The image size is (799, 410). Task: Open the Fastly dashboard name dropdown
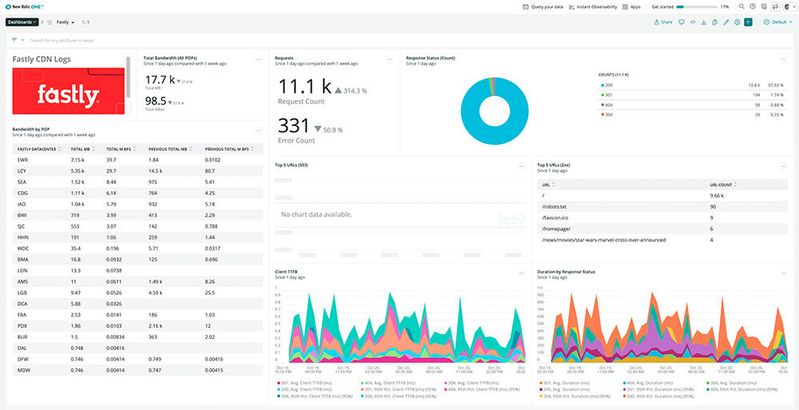[x=66, y=21]
